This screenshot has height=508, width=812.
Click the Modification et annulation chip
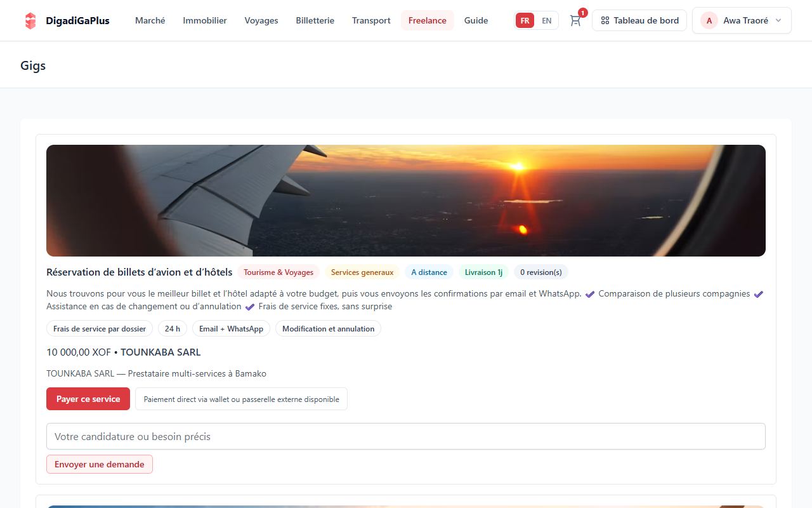(328, 328)
